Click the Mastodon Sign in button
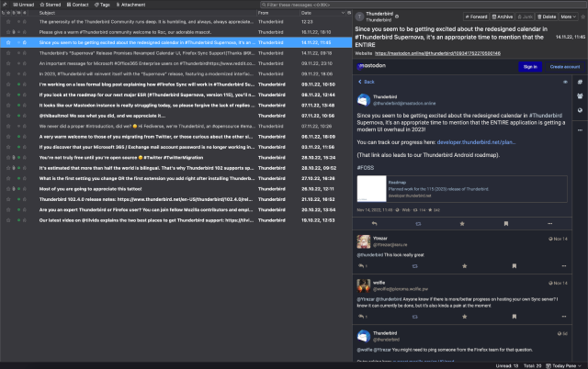The image size is (588, 369). pos(529,66)
